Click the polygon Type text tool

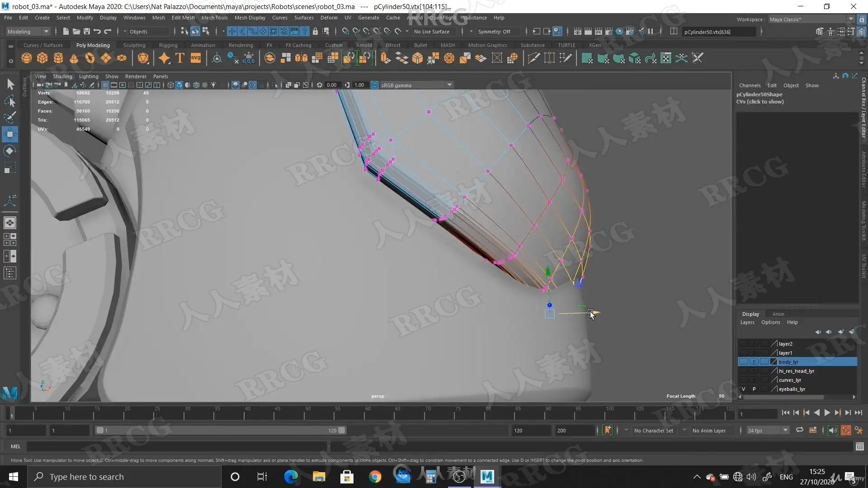pyautogui.click(x=180, y=58)
